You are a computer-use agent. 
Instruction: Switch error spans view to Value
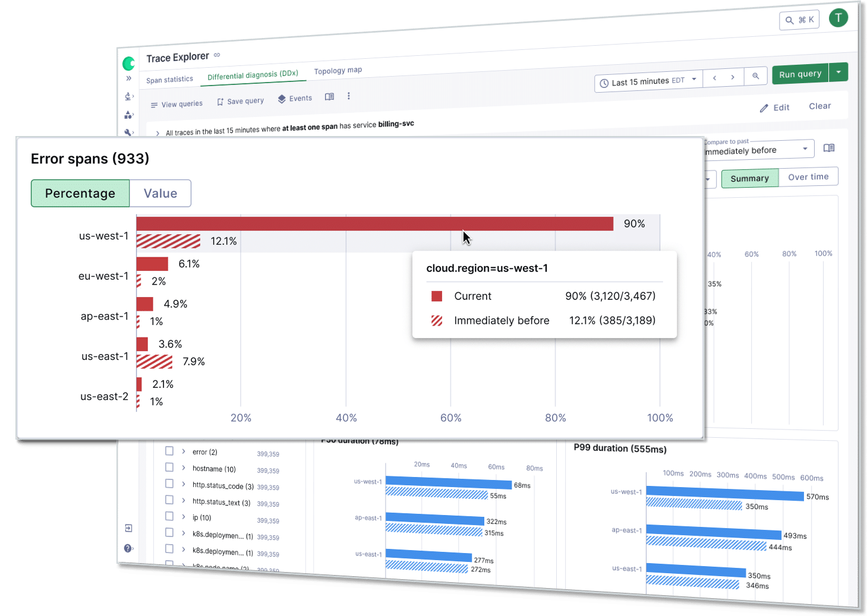click(160, 194)
